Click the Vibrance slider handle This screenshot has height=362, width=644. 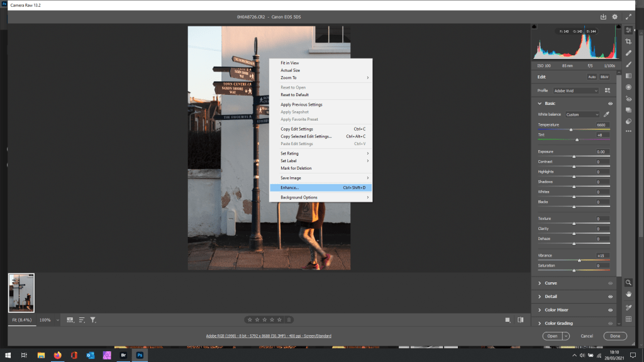[579, 260]
